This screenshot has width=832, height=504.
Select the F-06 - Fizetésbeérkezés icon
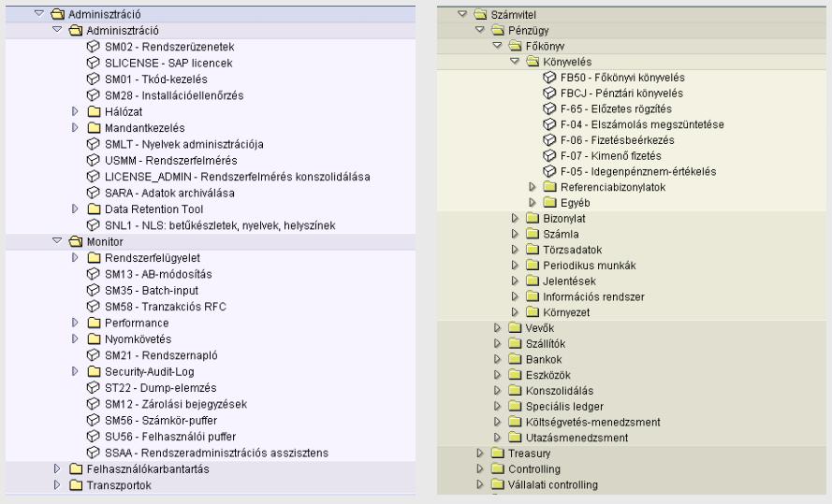click(549, 140)
